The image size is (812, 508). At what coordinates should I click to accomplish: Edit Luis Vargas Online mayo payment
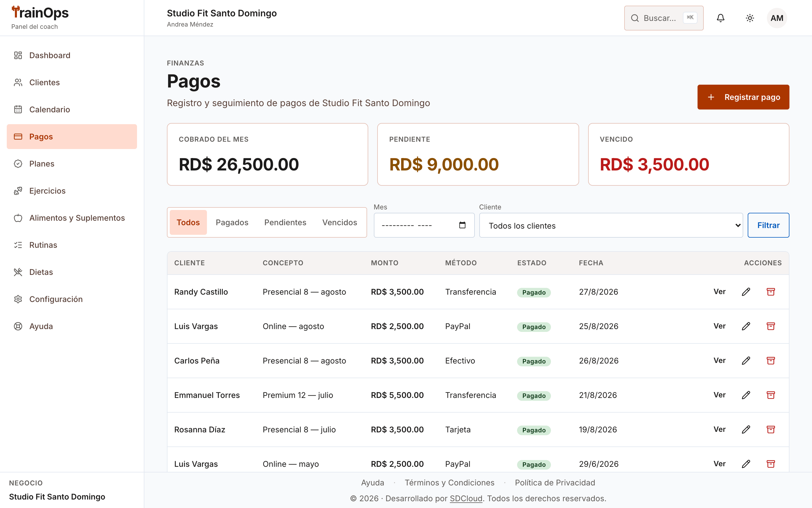[x=746, y=464]
